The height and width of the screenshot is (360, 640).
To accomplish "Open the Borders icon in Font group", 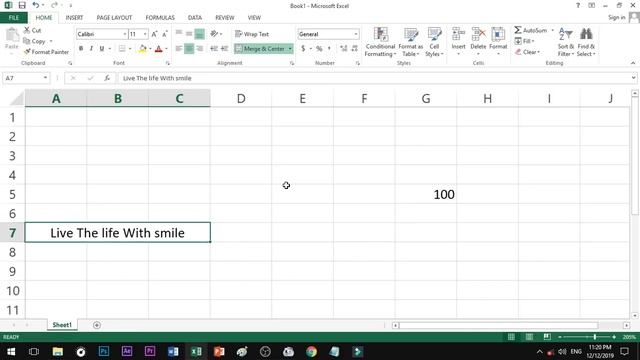I will point(122,49).
